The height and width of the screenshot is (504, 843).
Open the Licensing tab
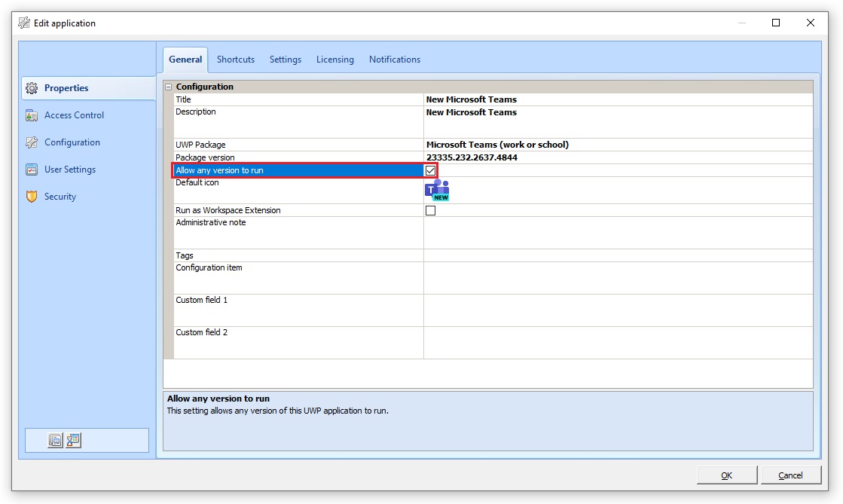click(334, 59)
